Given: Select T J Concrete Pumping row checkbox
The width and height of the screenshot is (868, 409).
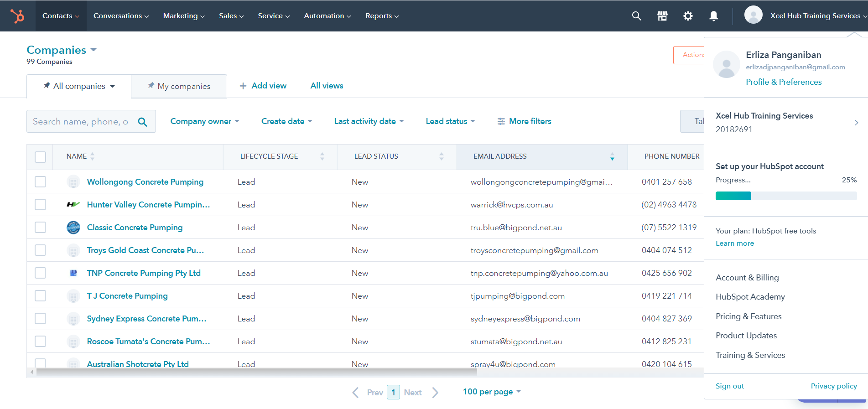Looking at the screenshot, I should [x=40, y=295].
